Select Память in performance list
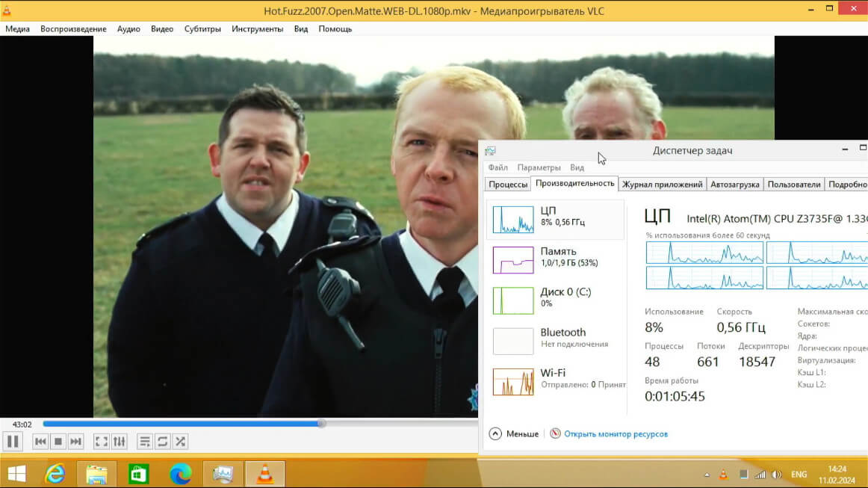 tap(555, 260)
